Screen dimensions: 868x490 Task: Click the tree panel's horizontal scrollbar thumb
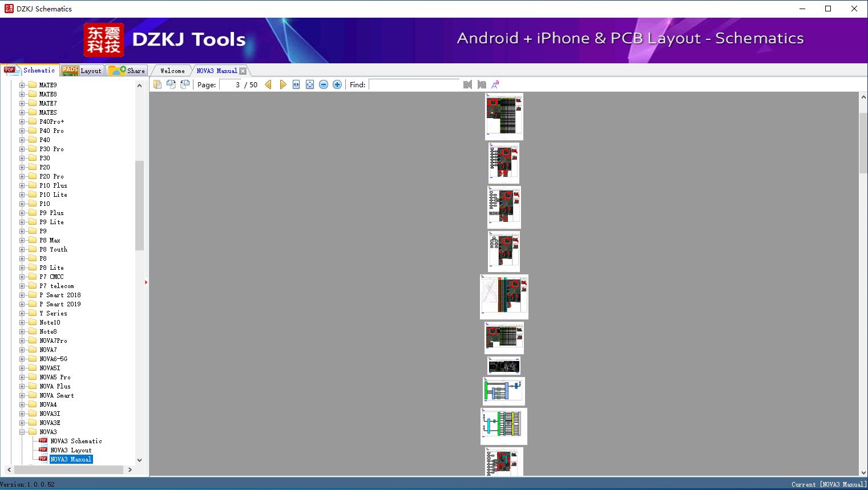pyautogui.click(x=68, y=469)
